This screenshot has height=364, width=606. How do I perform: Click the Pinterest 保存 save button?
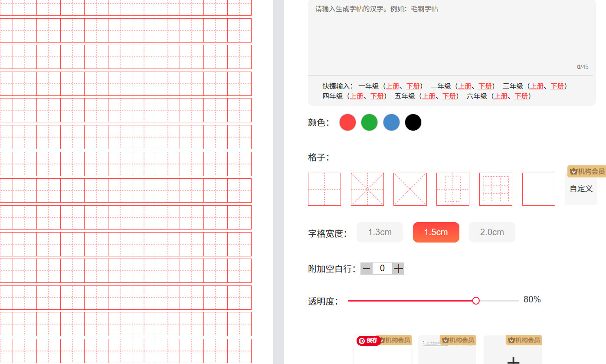click(369, 341)
